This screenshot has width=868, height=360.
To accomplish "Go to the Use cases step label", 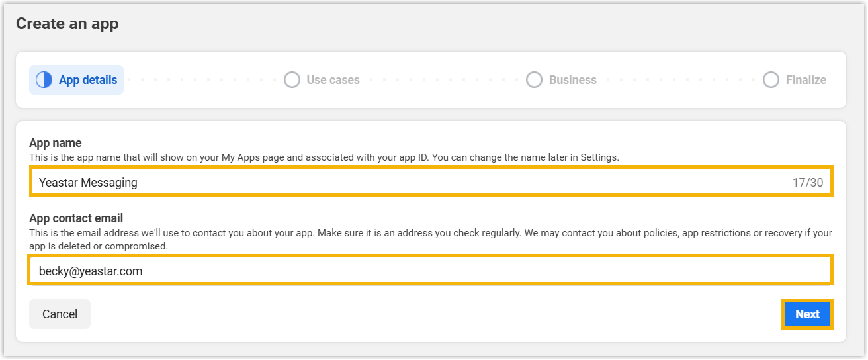I will pos(333,80).
